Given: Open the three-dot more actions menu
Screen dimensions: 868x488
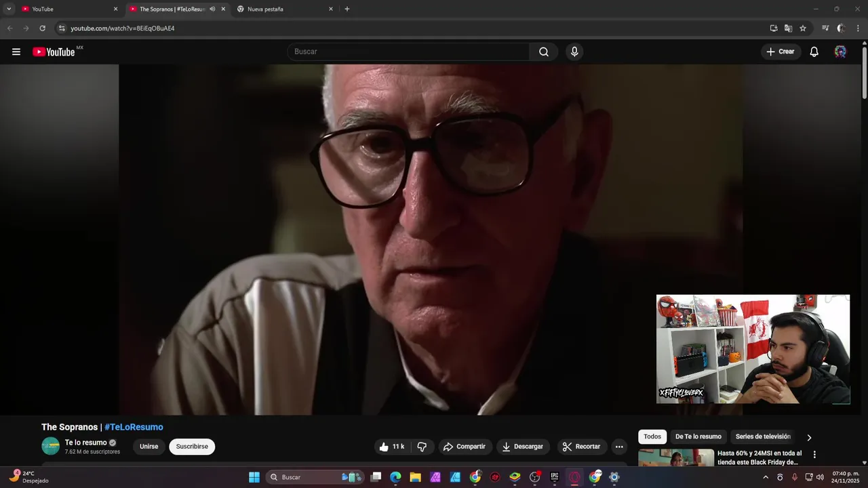Looking at the screenshot, I should pyautogui.click(x=619, y=447).
